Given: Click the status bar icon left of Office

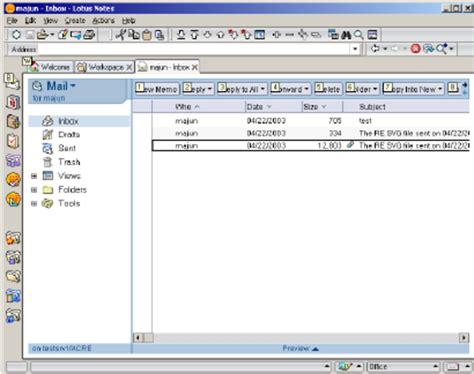Looking at the screenshot, I should click(x=345, y=367).
